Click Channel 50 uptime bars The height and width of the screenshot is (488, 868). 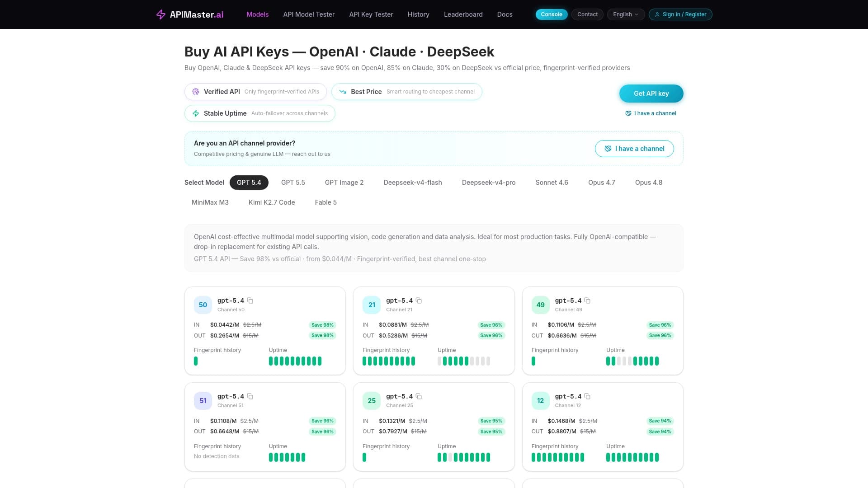295,361
